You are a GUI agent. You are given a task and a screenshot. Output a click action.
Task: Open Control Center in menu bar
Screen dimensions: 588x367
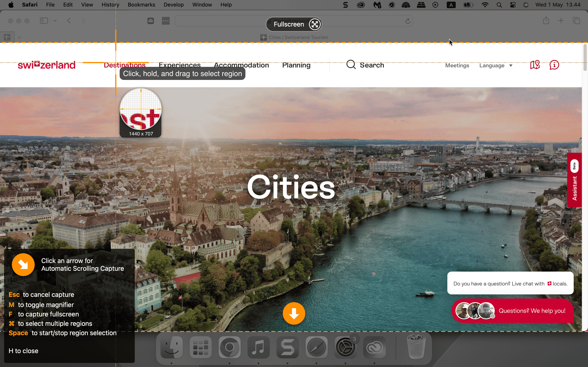513,5
